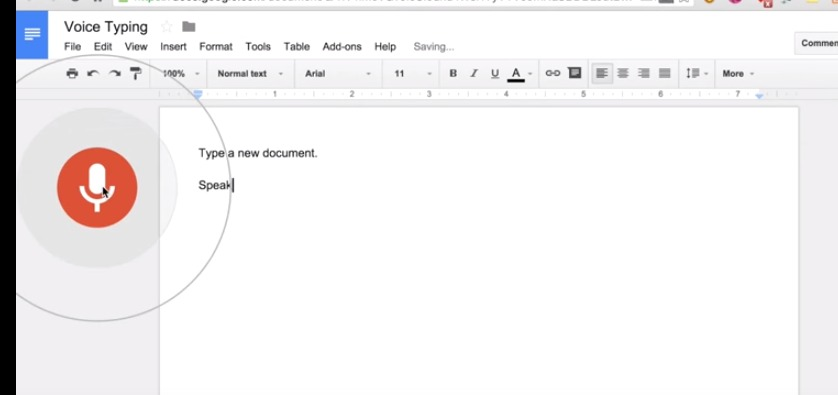Screen dimensions: 838x395
Task: Open the Format menu
Action: click(216, 47)
